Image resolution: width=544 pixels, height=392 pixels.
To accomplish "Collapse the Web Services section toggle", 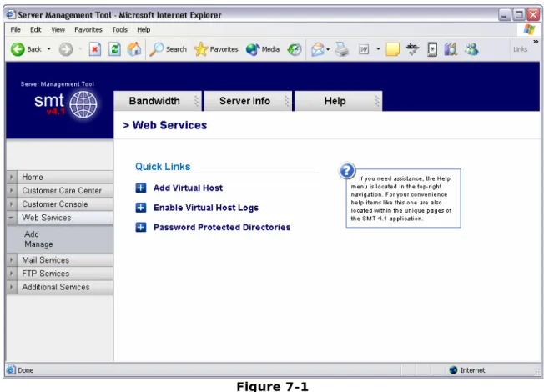I will click(12, 218).
